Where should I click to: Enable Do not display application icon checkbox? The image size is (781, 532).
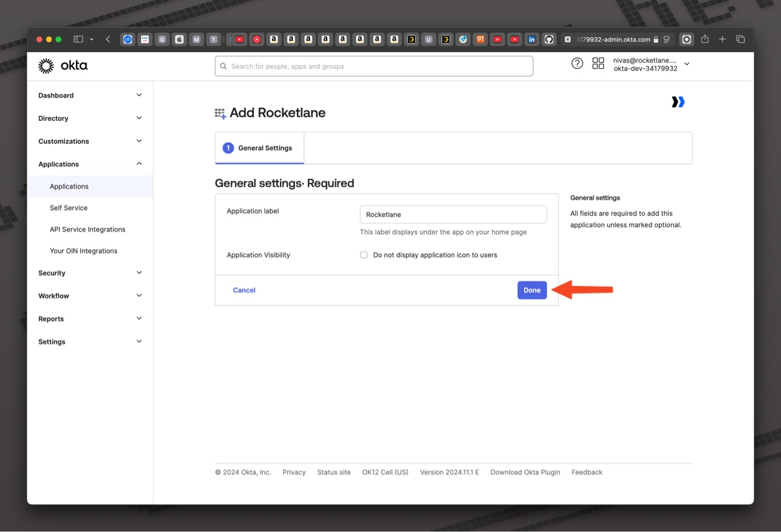coord(364,255)
